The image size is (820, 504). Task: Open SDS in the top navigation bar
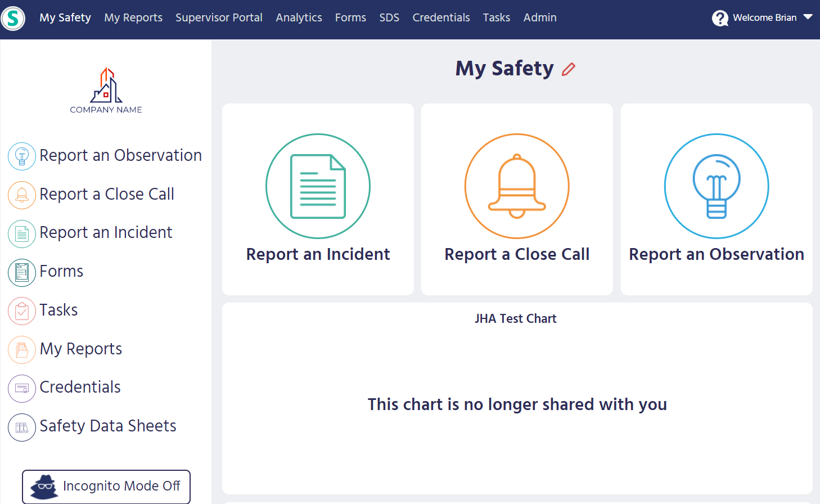(389, 17)
